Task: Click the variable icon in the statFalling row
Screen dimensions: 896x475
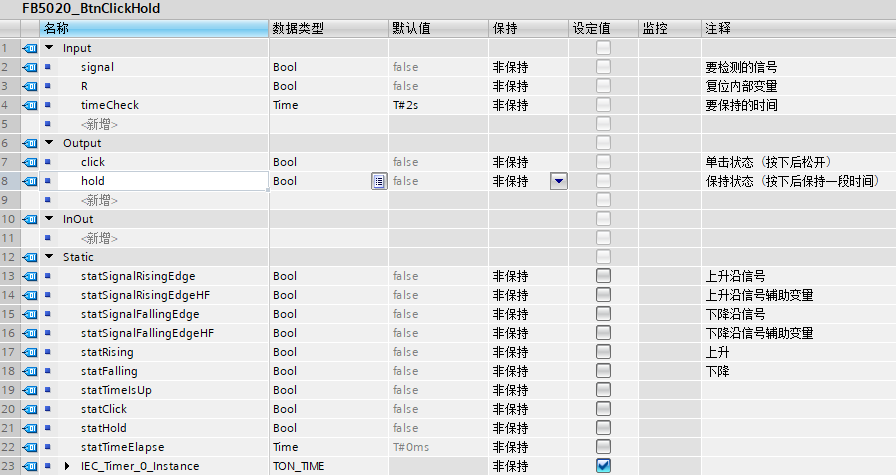Action: pyautogui.click(x=30, y=371)
